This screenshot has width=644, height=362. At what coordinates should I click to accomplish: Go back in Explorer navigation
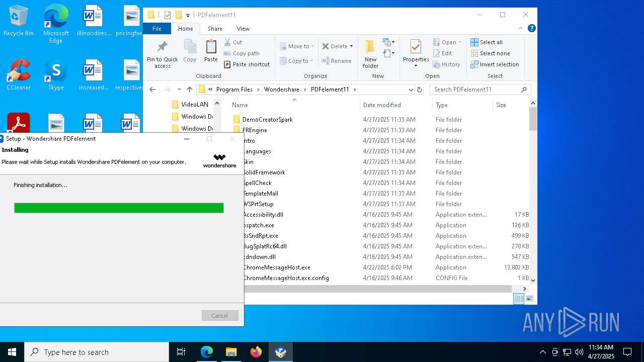[x=152, y=89]
